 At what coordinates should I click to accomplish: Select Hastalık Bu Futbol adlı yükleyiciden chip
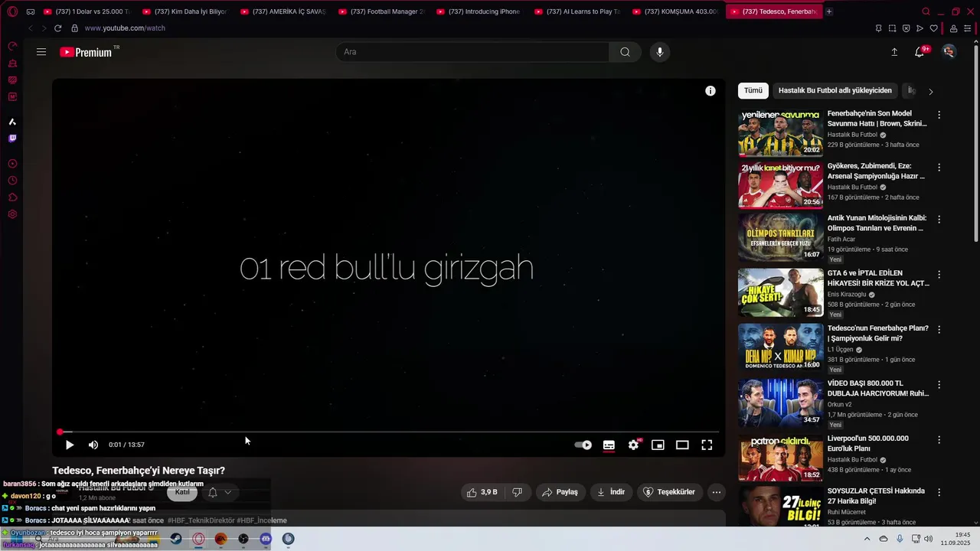pos(835,90)
